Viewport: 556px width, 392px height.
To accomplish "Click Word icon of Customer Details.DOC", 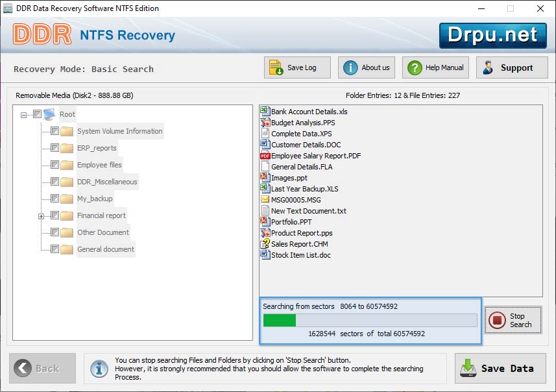I will [x=265, y=144].
